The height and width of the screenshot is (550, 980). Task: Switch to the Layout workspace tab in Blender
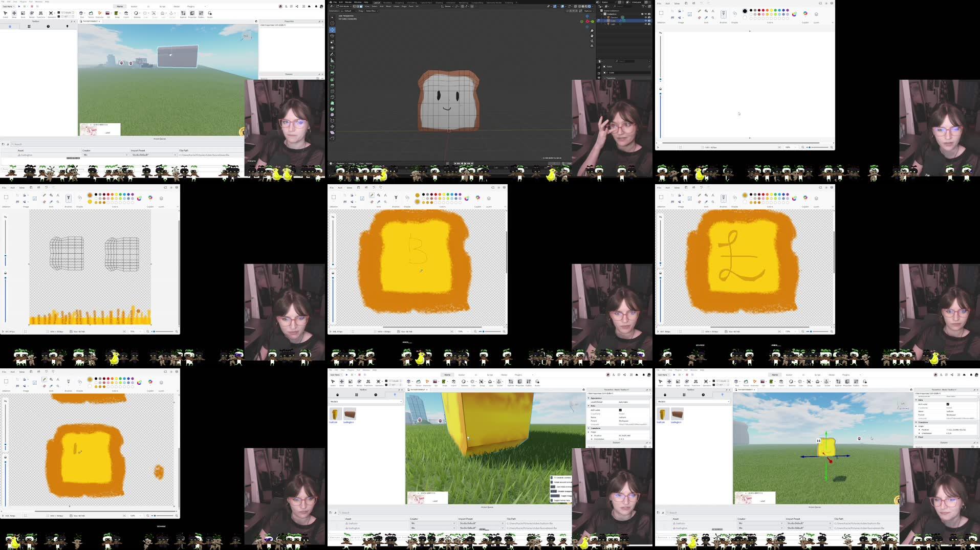[377, 2]
